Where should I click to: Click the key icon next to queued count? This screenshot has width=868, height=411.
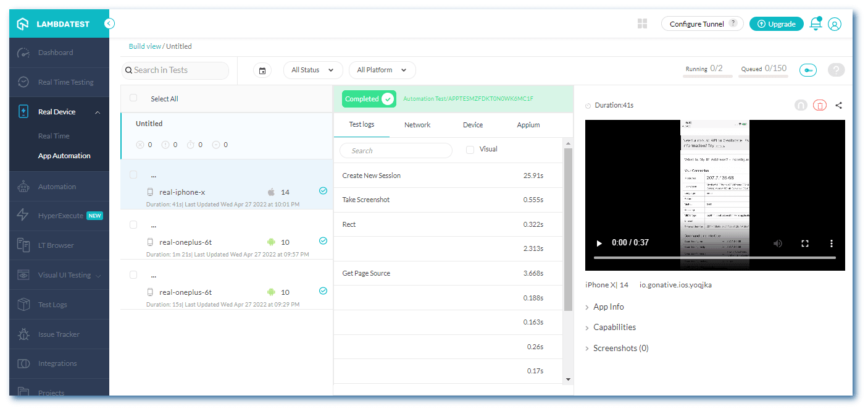click(x=807, y=70)
